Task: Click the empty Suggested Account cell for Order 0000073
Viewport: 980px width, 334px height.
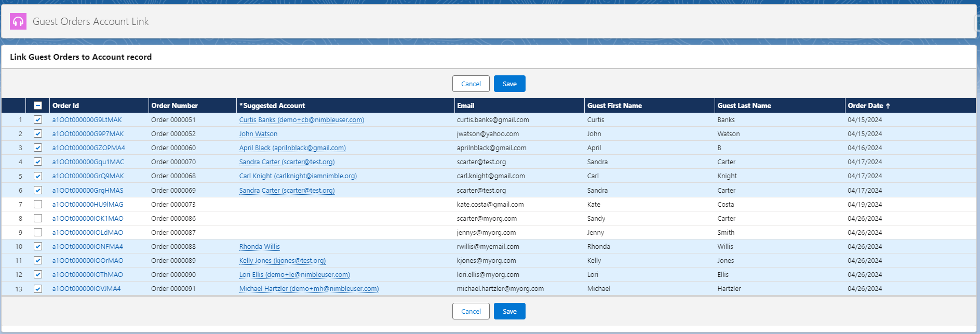Action: pyautogui.click(x=345, y=204)
